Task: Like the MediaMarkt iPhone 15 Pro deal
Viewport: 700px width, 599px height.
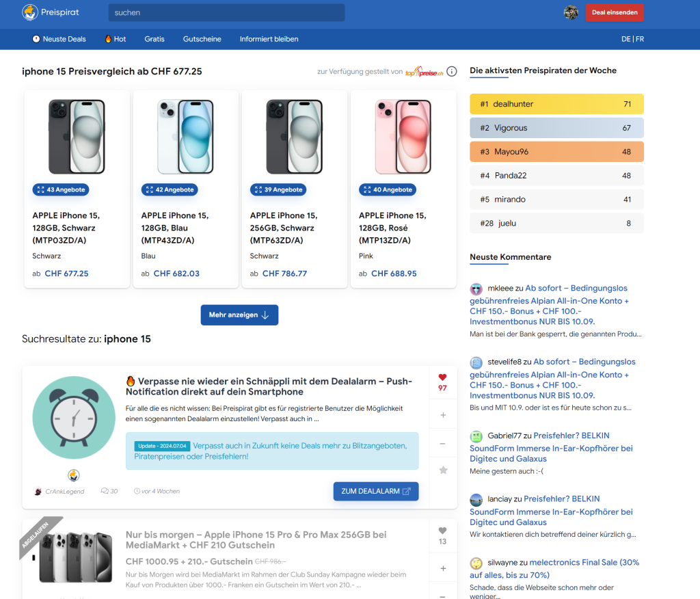Action: click(442, 531)
